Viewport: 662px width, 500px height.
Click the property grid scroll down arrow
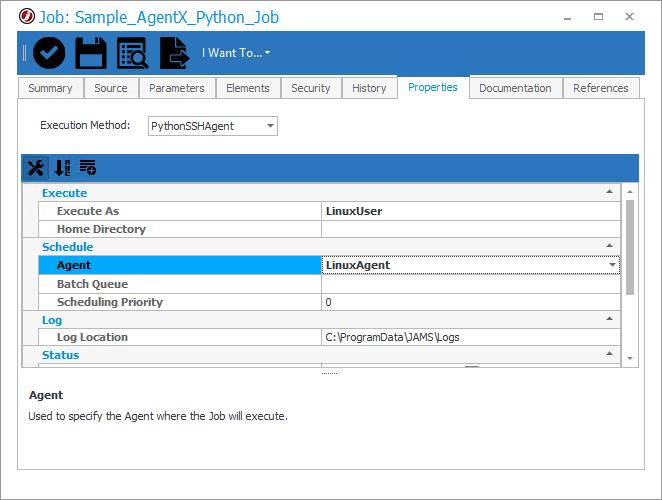click(629, 358)
